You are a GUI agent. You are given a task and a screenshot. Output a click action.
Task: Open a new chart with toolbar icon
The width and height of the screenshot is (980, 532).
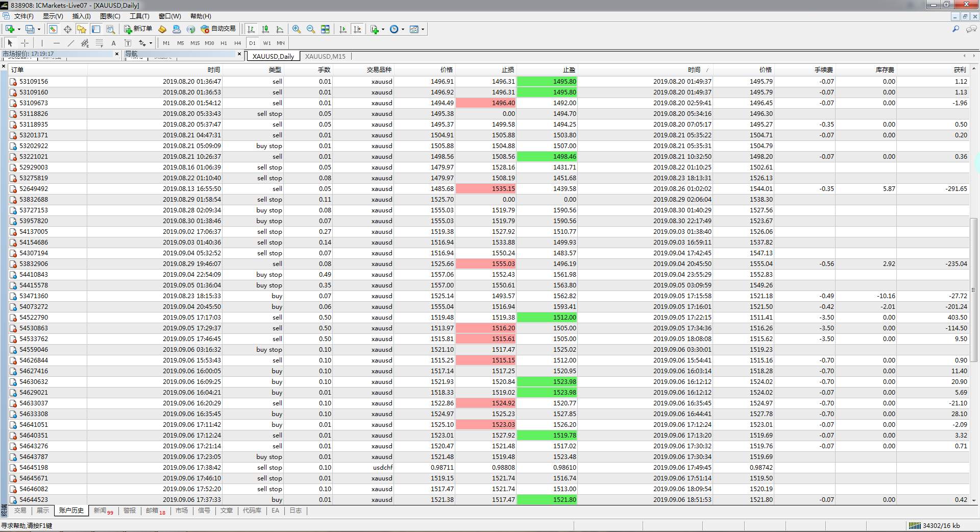click(10, 29)
